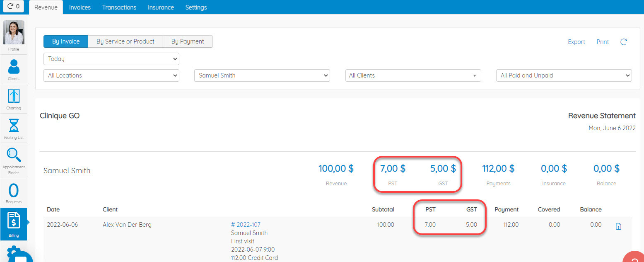Expand the All Locations dropdown
The image size is (644, 262).
tap(111, 75)
